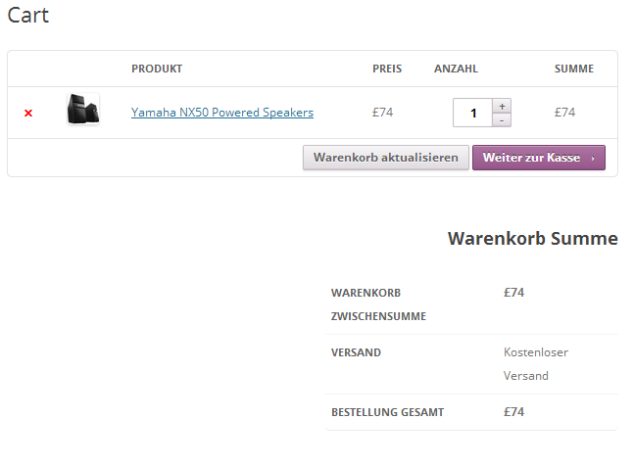Remove Yamaha speakers with the red X
Viewport: 630px width, 451px height.
coord(28,113)
